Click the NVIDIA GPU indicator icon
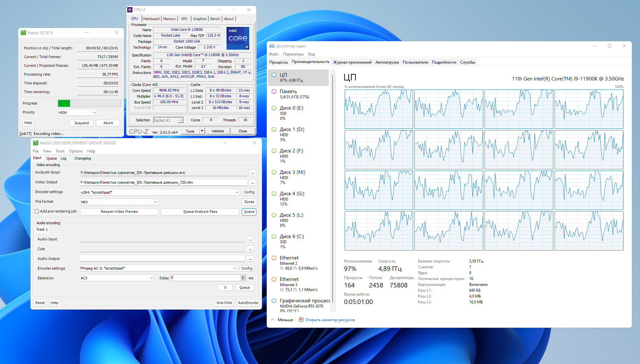Image resolution: width=640 pixels, height=364 pixels. pos(274,301)
